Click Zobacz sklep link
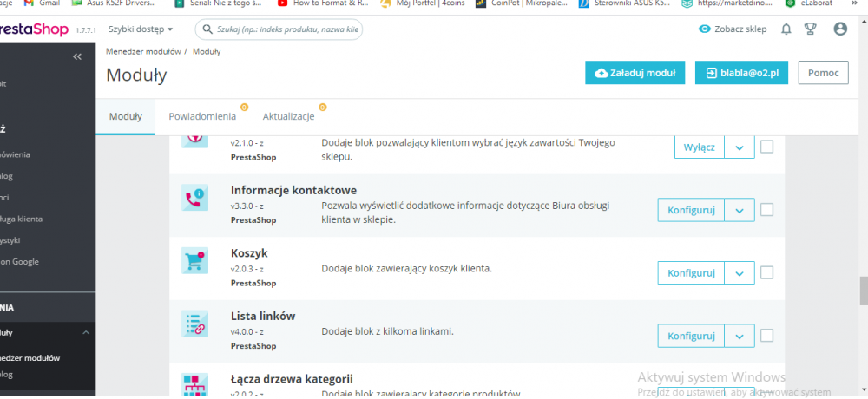The image size is (868, 399). (733, 29)
